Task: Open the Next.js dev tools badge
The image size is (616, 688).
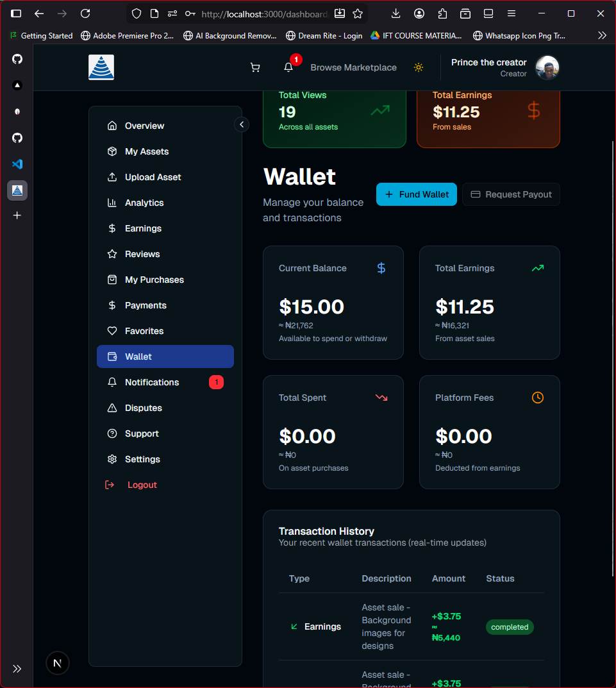Action: click(x=58, y=663)
